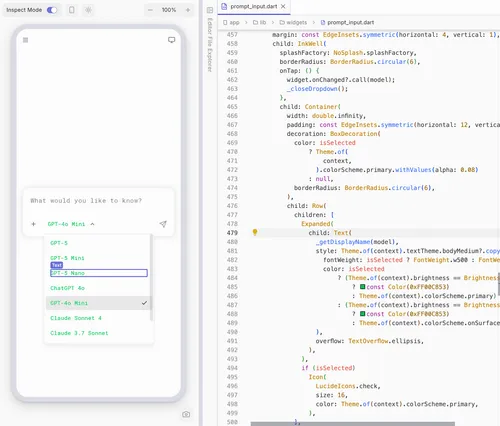This screenshot has width=500, height=426.
Task: Click 'decoration: BoxDecoration(' on line 468
Action: [333, 134]
